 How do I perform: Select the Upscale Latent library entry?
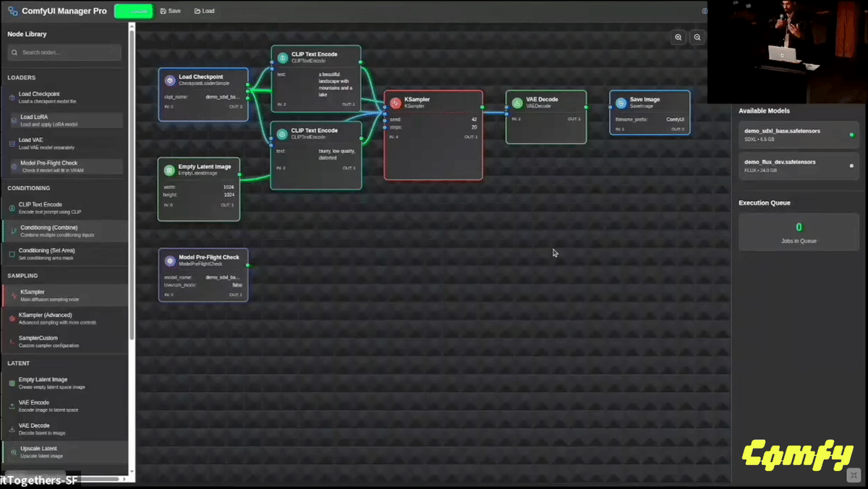pos(64,452)
